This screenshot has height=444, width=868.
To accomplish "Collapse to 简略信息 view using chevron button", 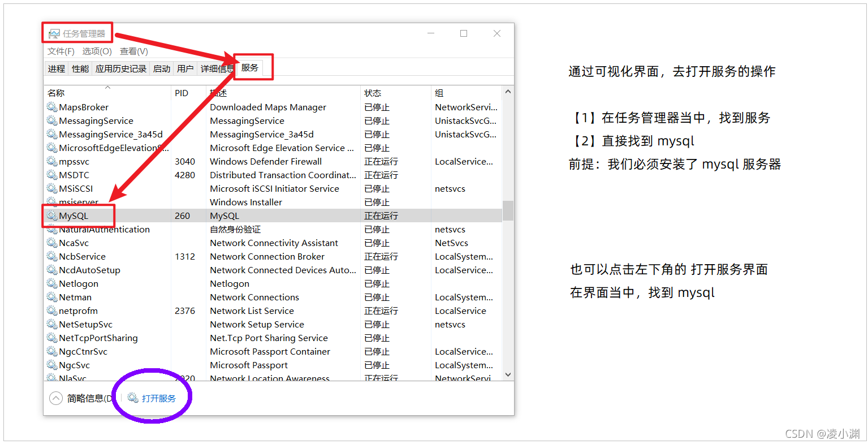I will click(x=56, y=398).
